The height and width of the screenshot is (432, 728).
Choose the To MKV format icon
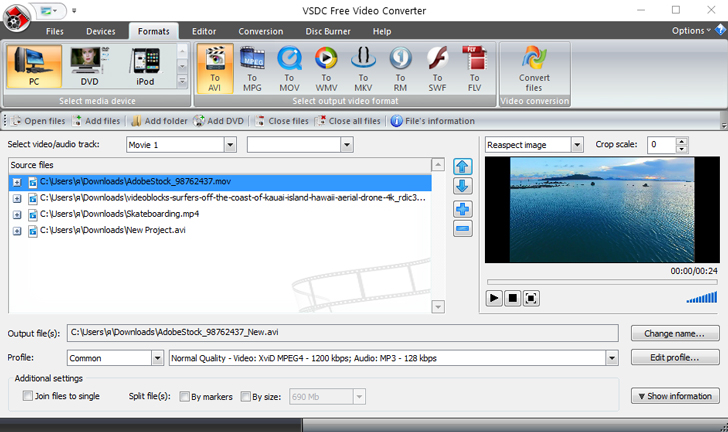click(x=362, y=67)
